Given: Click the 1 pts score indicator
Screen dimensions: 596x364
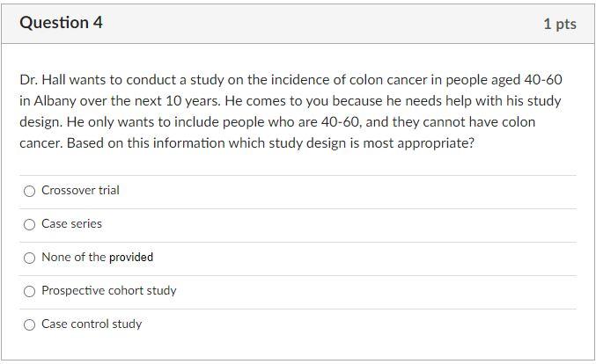Looking at the screenshot, I should tap(560, 24).
